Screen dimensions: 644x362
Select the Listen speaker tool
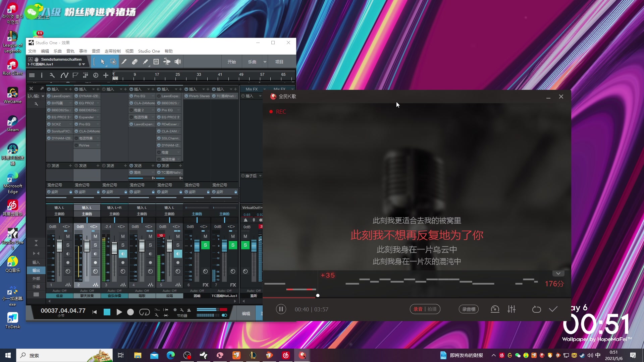177,62
